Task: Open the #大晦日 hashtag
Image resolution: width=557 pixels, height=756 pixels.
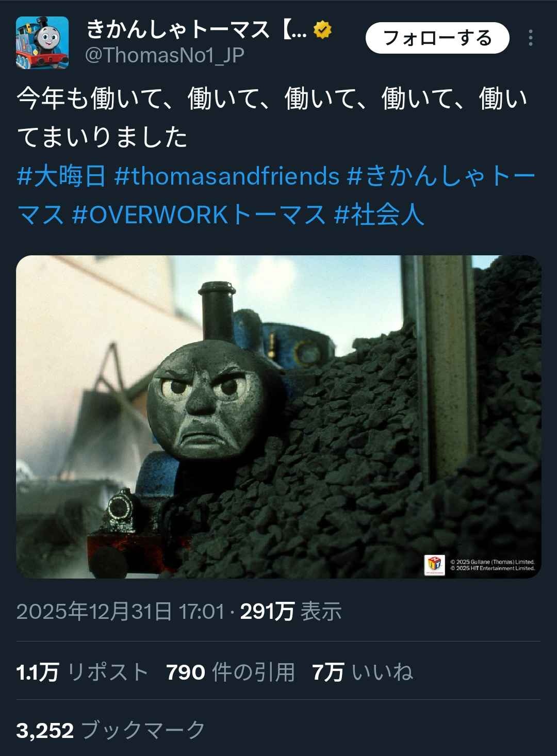Action: click(x=61, y=176)
